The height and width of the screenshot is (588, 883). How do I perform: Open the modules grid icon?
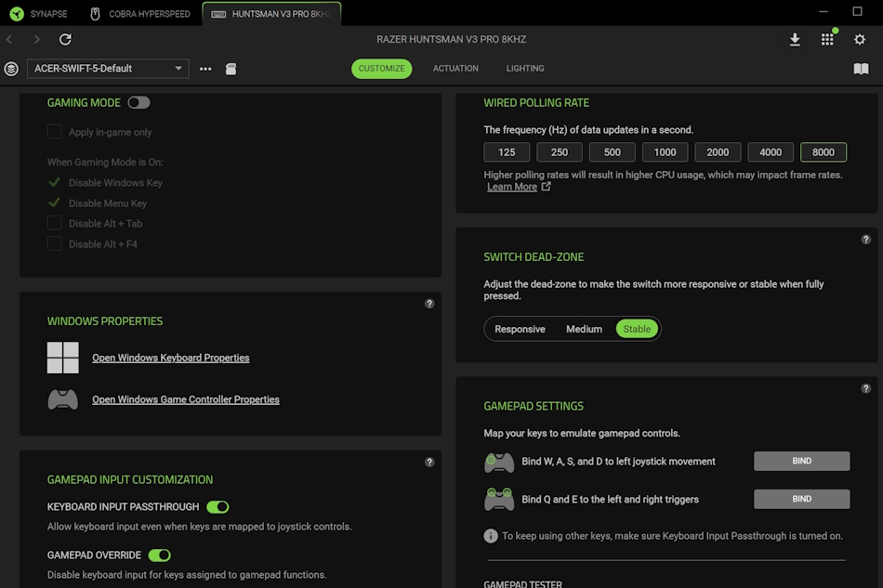tap(827, 39)
